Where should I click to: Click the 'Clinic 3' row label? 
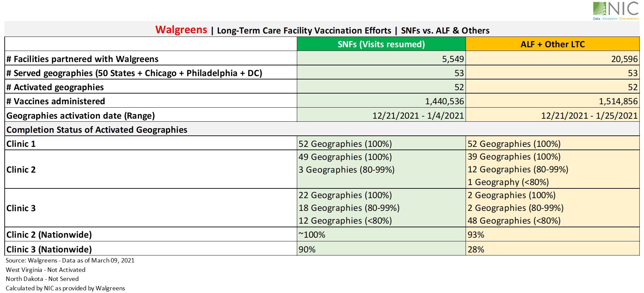tap(21, 208)
